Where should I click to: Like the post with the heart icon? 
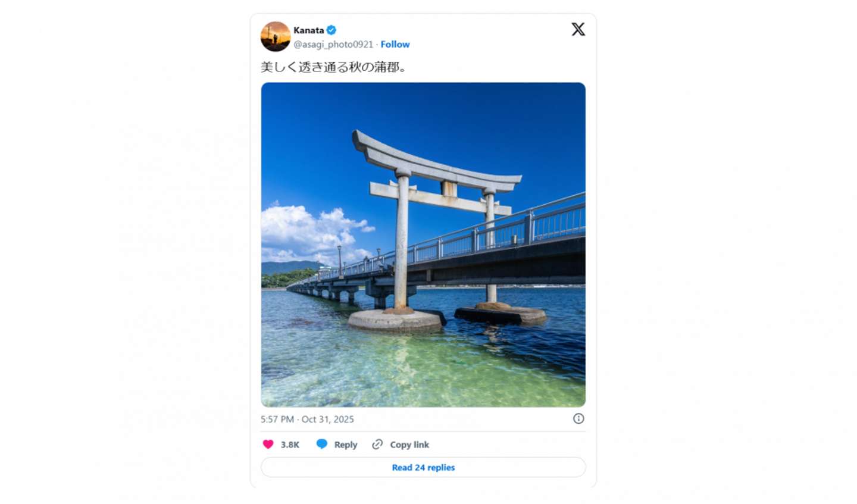pos(268,444)
